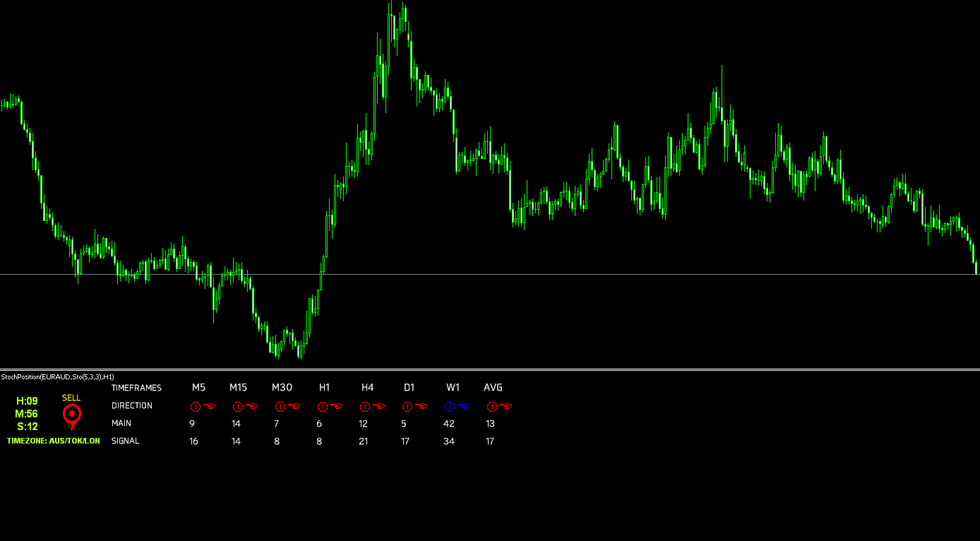Click the H:09 hour countdown text

(x=27, y=400)
